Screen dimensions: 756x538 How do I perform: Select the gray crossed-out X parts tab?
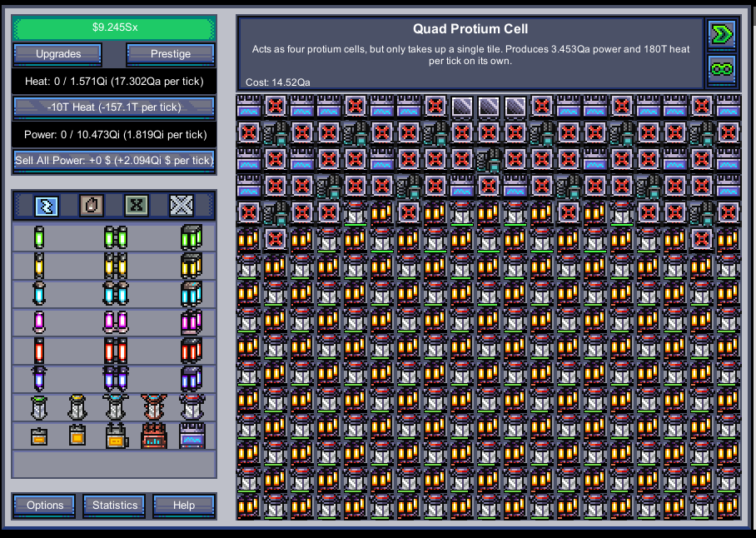(x=182, y=206)
